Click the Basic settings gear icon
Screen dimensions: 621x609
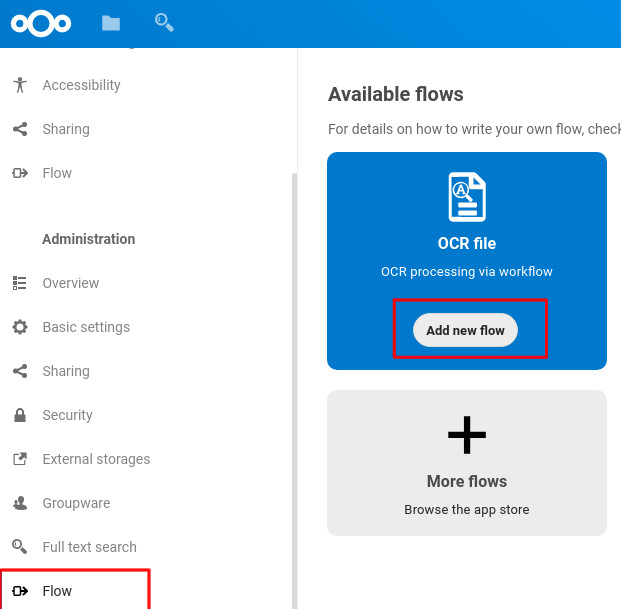(x=20, y=327)
